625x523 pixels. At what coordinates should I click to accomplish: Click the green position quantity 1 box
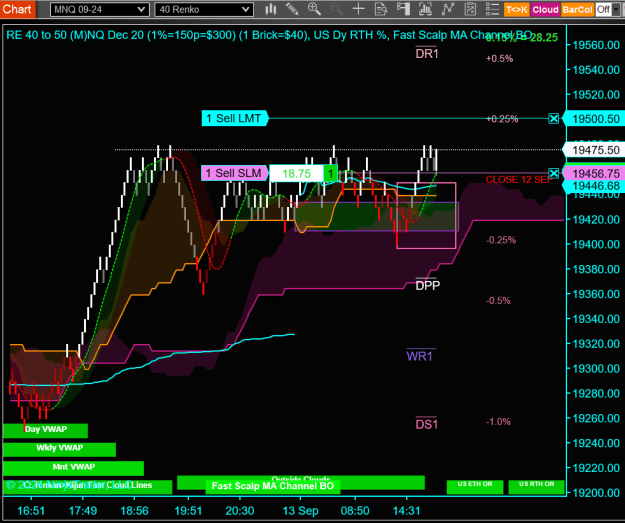pos(330,173)
